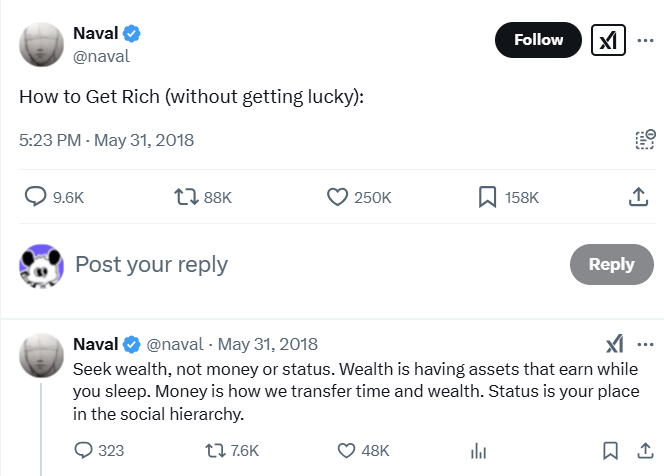Follow the Naval account

point(538,40)
